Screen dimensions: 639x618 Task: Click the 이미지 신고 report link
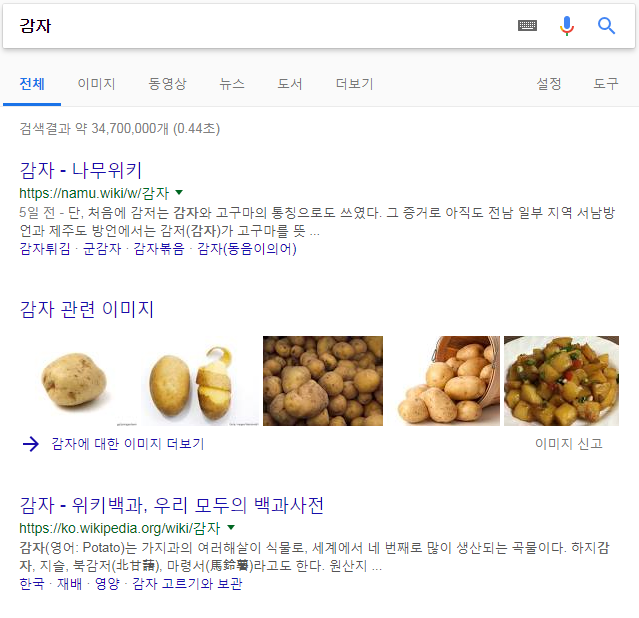tap(568, 444)
